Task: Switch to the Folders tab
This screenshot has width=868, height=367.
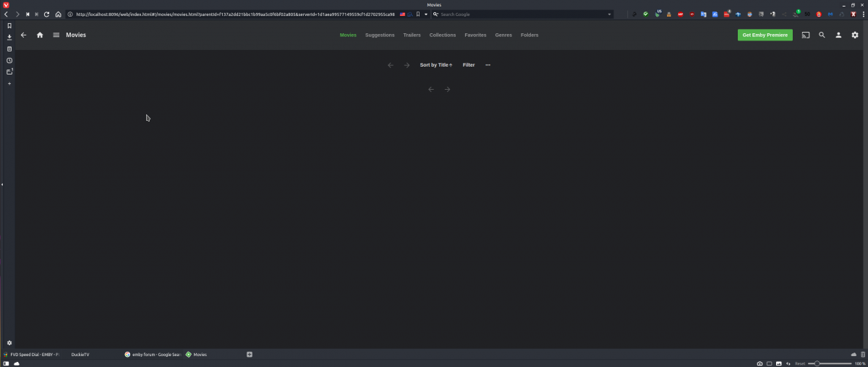Action: 529,35
